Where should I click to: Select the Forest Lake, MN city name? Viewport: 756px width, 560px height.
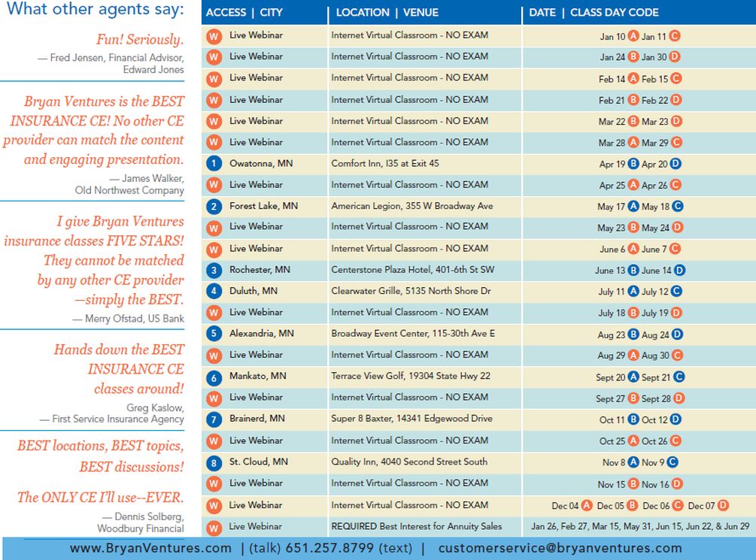pyautogui.click(x=264, y=206)
